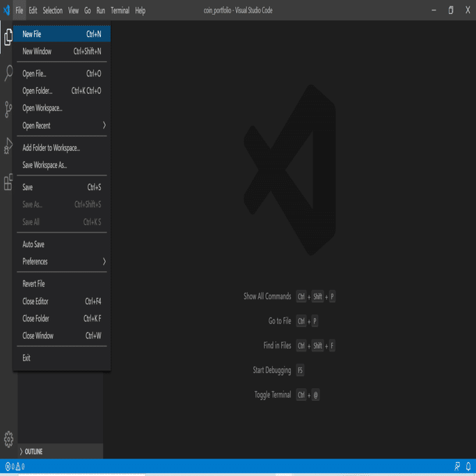Select Add Folder to Workspace...
Image resolution: width=476 pixels, height=476 pixels.
[x=62, y=148]
